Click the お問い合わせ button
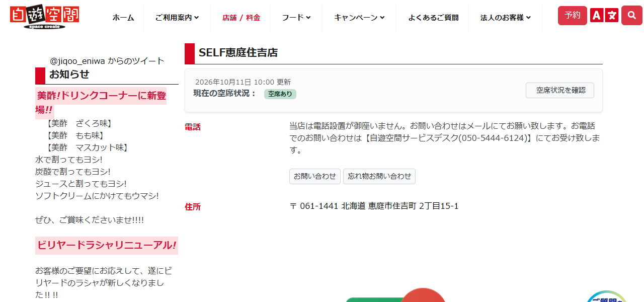The width and height of the screenshot is (644, 302). pos(315,176)
